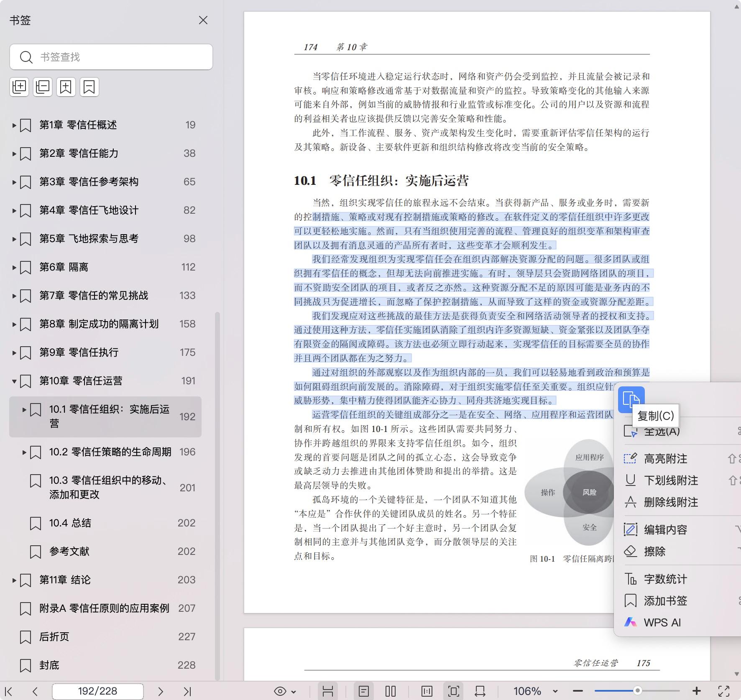Click the delete bookmark icon in sidebar
Image resolution: width=741 pixels, height=700 pixels.
(x=89, y=87)
